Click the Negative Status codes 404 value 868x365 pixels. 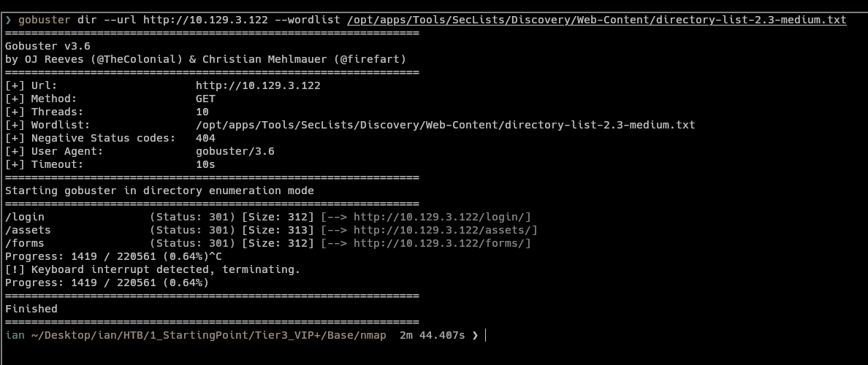point(205,138)
